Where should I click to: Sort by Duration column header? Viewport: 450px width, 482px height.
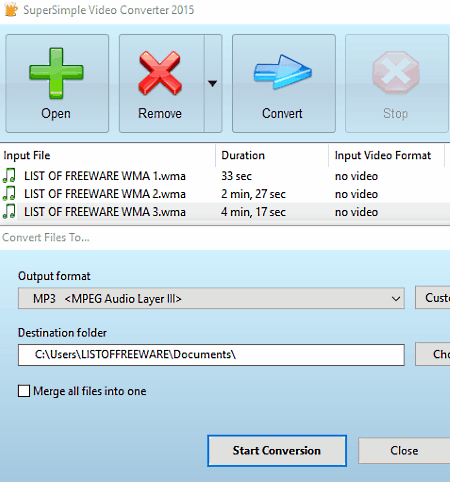click(x=272, y=155)
